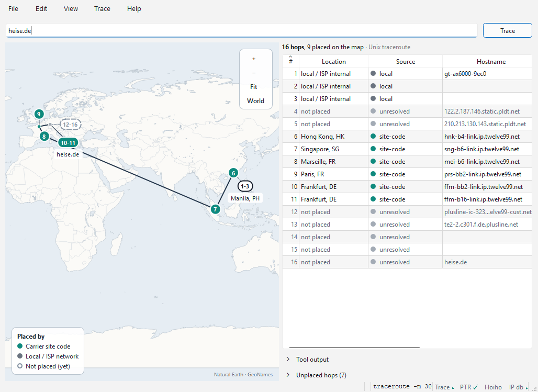The width and height of the screenshot is (538, 392).
Task: Click the Manila, PH map label
Action: [245, 198]
